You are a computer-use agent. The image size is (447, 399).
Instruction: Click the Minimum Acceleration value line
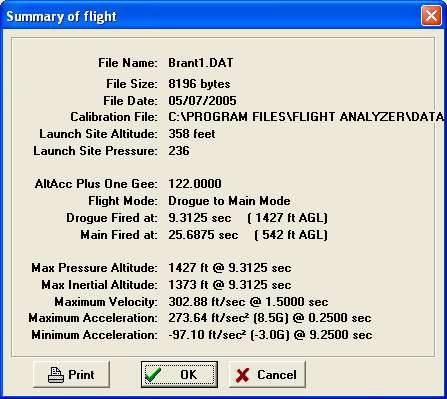coord(270,335)
